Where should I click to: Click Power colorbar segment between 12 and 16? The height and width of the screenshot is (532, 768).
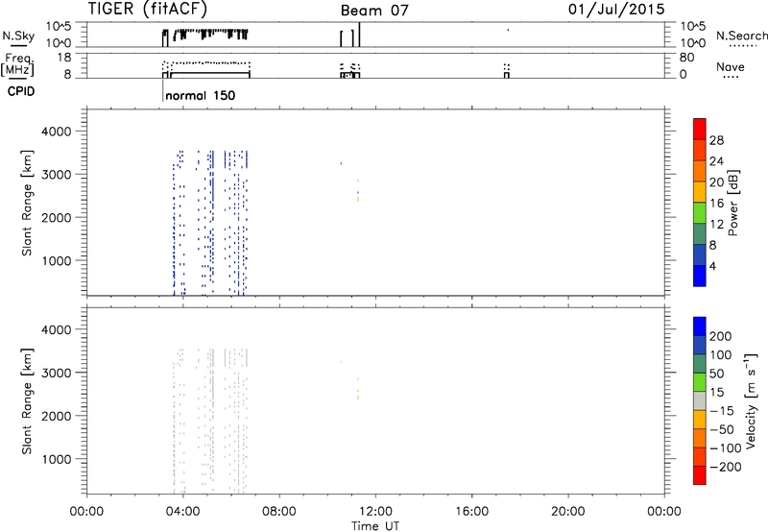click(x=700, y=212)
